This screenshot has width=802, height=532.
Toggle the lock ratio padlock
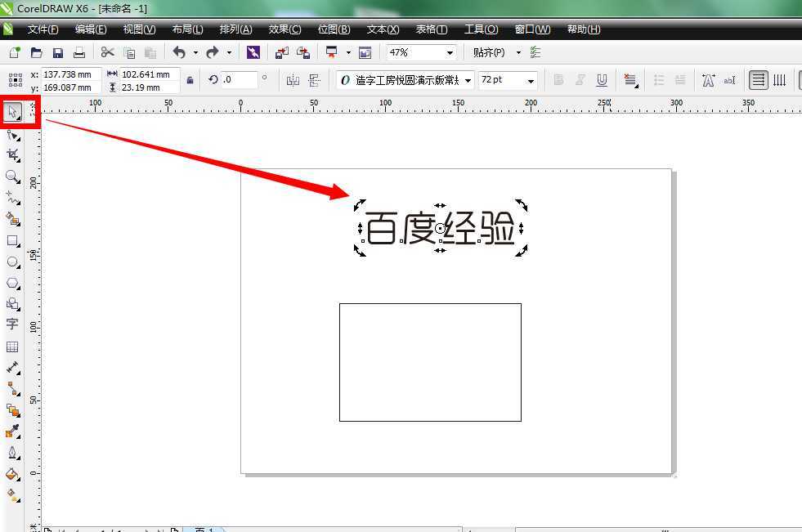coord(190,80)
